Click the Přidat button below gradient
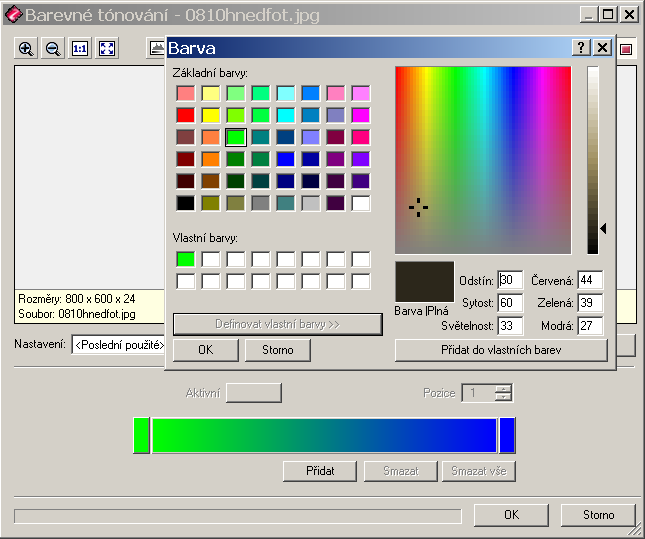This screenshot has width=645, height=539. click(x=319, y=471)
